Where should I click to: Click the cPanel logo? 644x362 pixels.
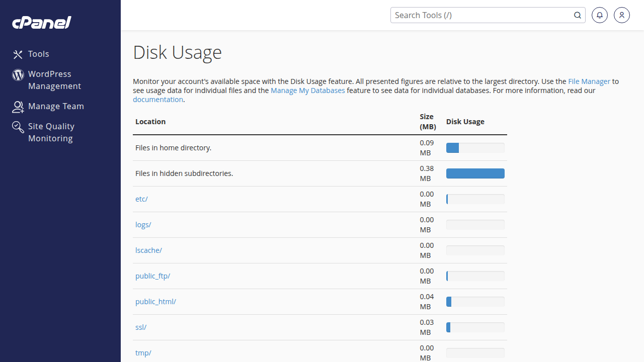(x=42, y=23)
